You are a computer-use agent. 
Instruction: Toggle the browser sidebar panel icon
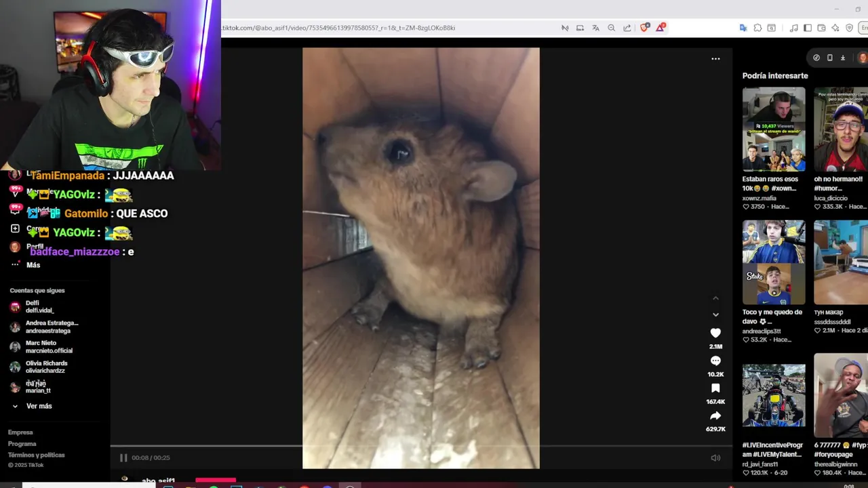pyautogui.click(x=808, y=28)
